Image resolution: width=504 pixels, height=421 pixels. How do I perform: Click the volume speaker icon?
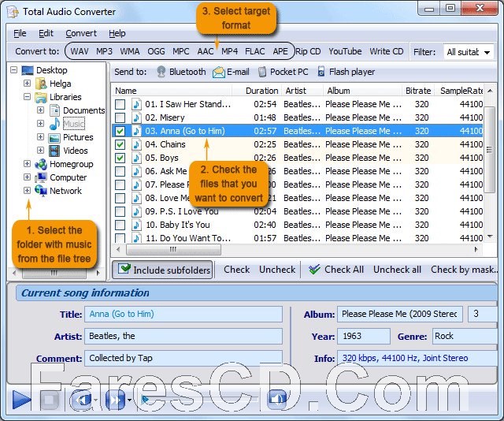(x=276, y=400)
